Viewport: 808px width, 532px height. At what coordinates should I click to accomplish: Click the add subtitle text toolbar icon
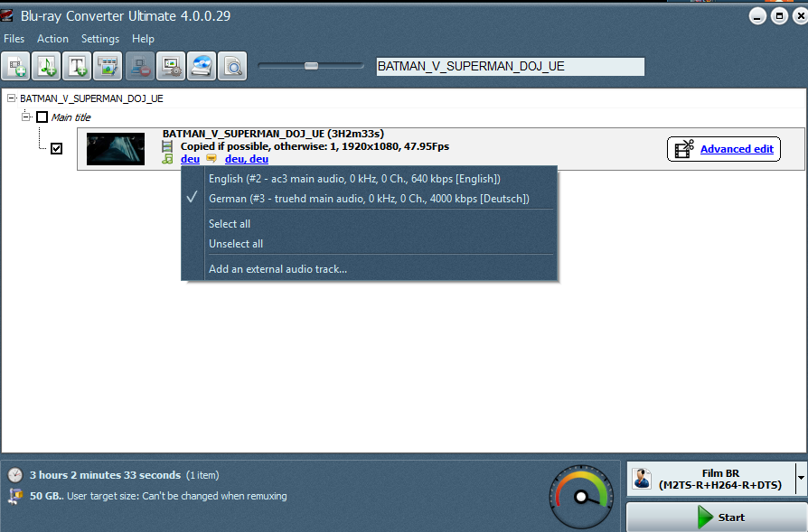(77, 67)
